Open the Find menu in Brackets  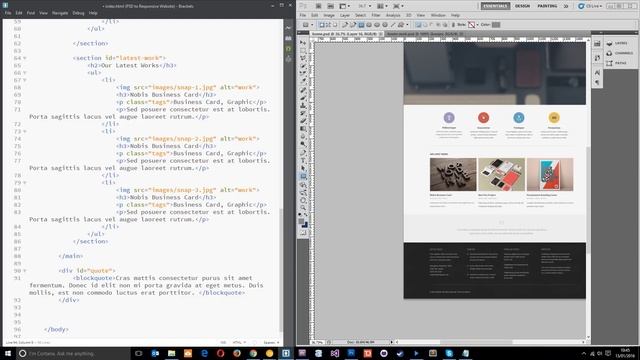tap(31, 13)
